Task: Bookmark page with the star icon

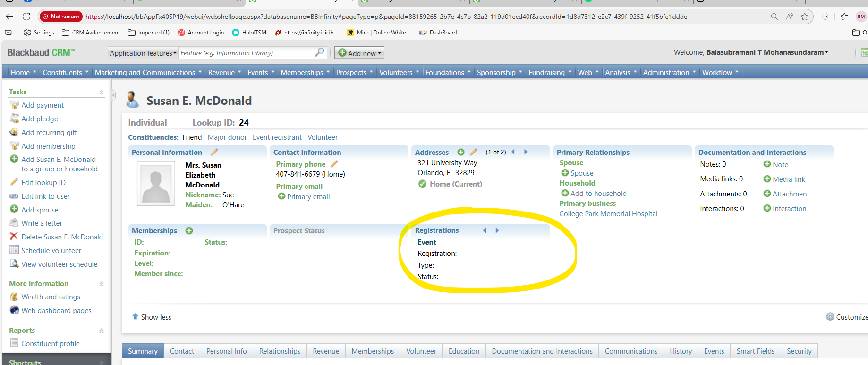Action: click(805, 17)
